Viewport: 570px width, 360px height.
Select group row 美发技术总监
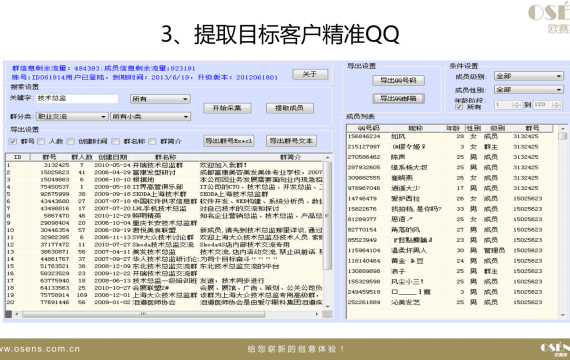164,252
